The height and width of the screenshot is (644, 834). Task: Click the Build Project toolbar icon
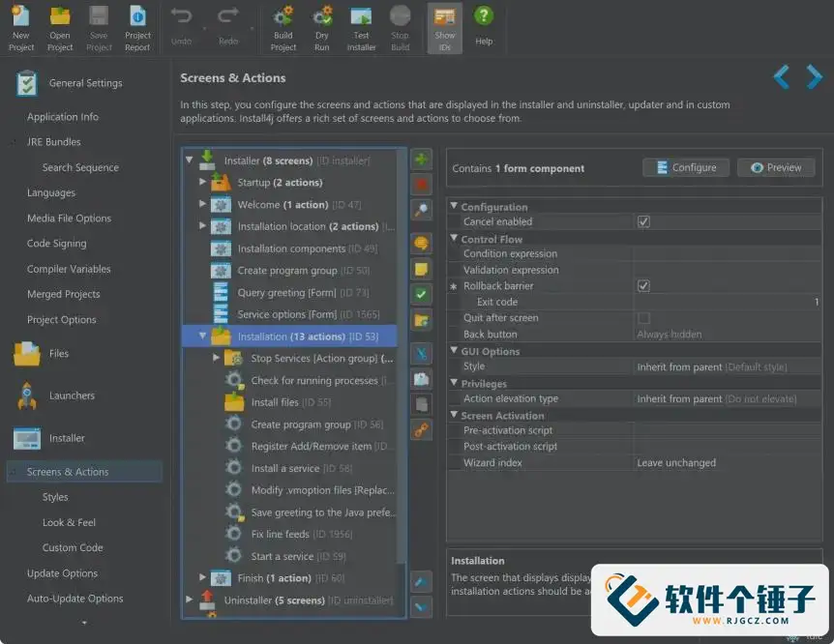[283, 27]
